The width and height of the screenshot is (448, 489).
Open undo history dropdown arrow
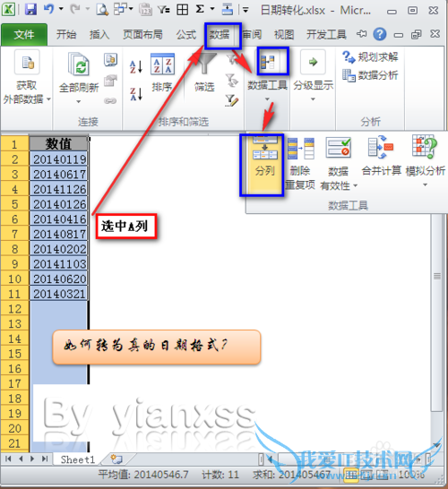tap(61, 9)
